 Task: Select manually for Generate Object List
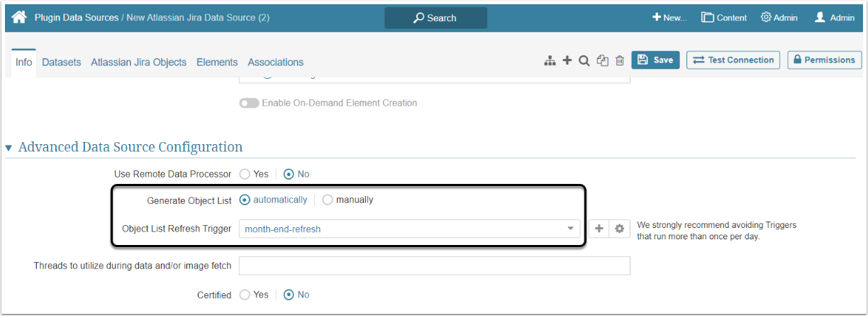tap(327, 200)
